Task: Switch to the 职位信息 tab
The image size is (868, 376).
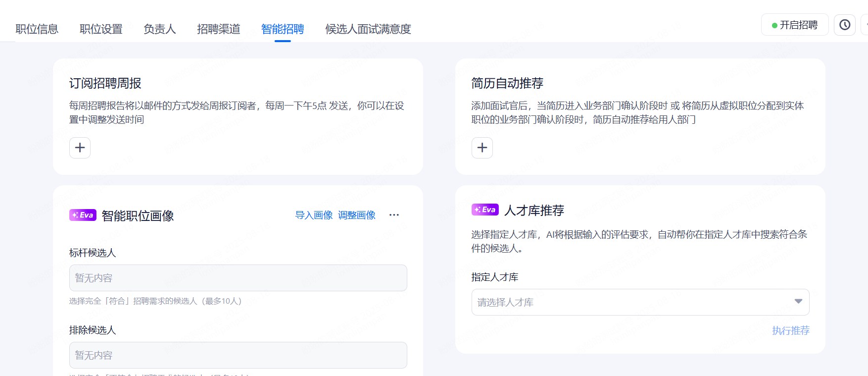Action: point(37,29)
